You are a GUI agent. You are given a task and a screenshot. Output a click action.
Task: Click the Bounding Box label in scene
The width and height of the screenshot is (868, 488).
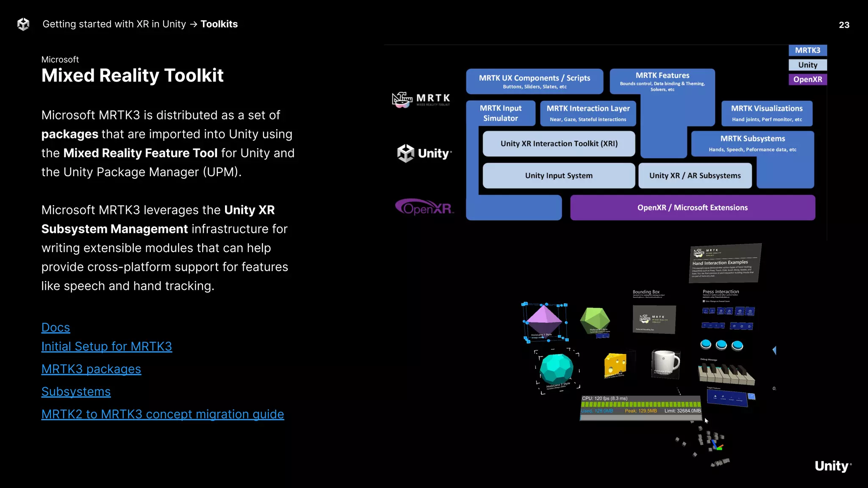coord(646,292)
